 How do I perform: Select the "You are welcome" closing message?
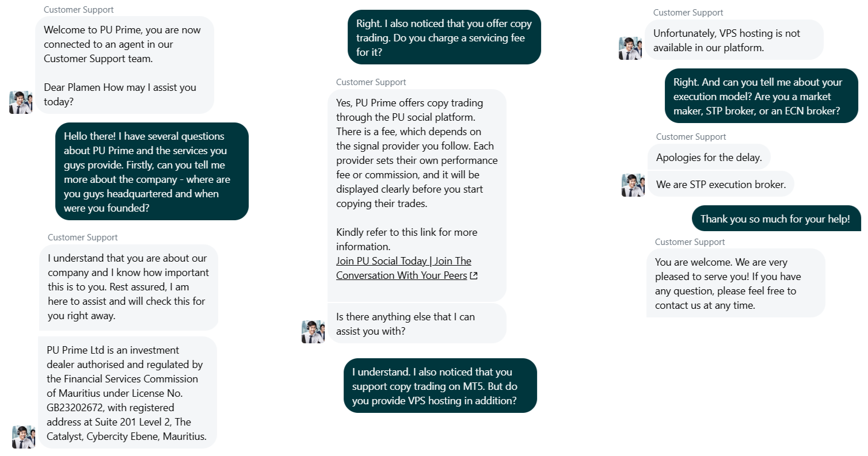pos(735,283)
